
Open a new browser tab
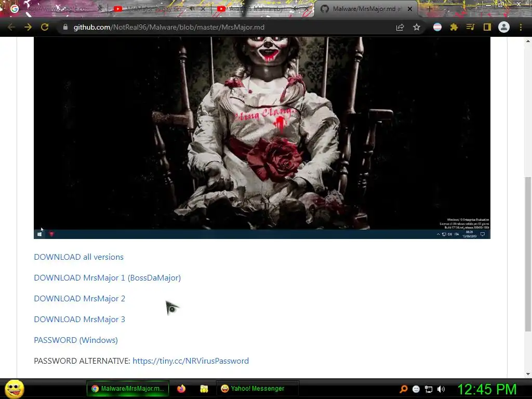429,9
